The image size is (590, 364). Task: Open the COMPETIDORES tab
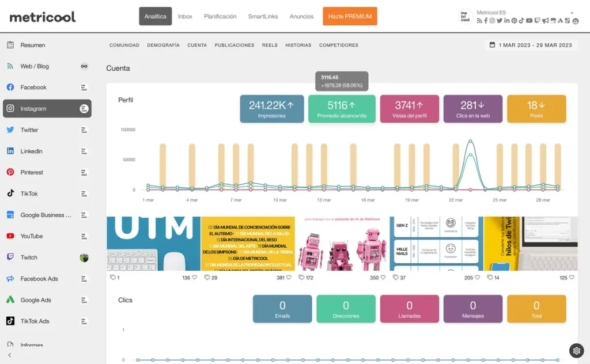click(339, 45)
